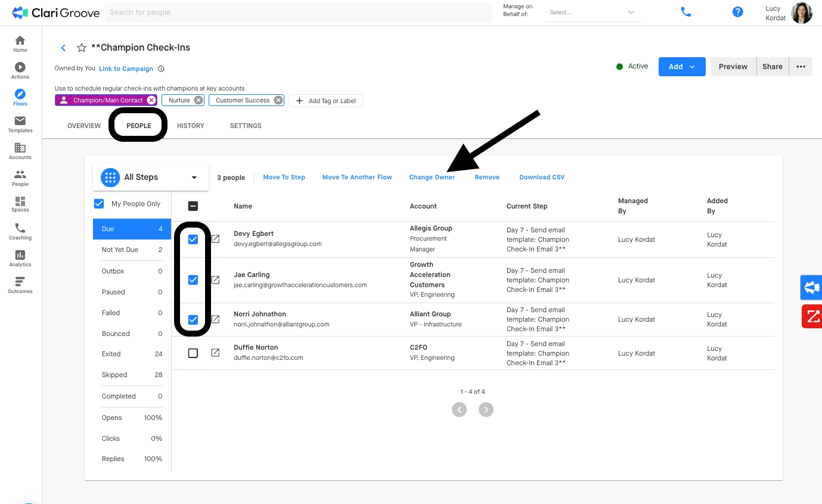Open Coaching in the sidebar
Screen dimensions: 822x504
pyautogui.click(x=20, y=232)
